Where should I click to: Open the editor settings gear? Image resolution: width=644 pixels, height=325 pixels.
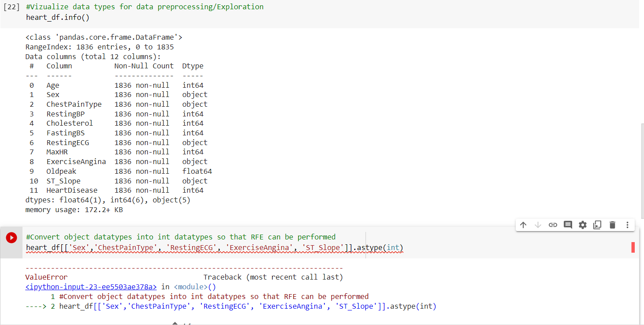pyautogui.click(x=583, y=225)
